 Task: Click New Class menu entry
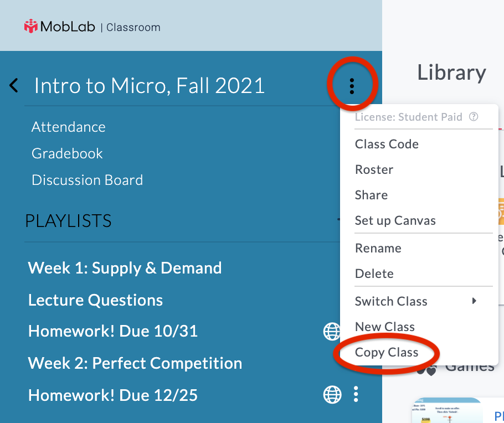pos(384,327)
